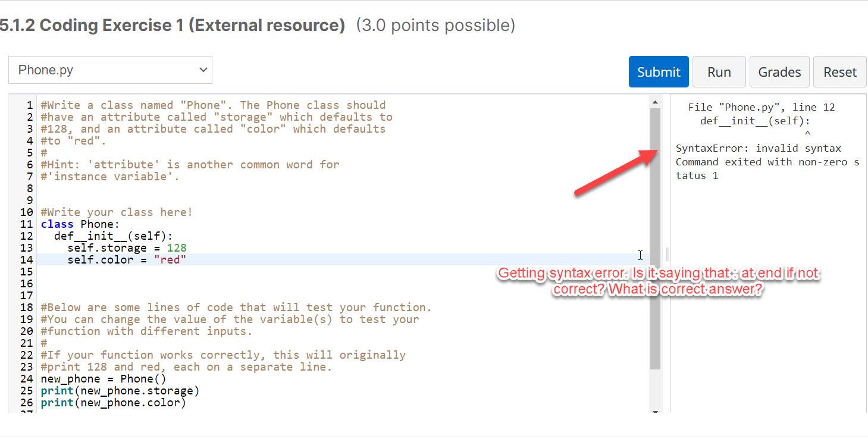Screen dimensions: 868x442
Task: Click the SyntaxError message in output panel
Action: click(x=759, y=148)
